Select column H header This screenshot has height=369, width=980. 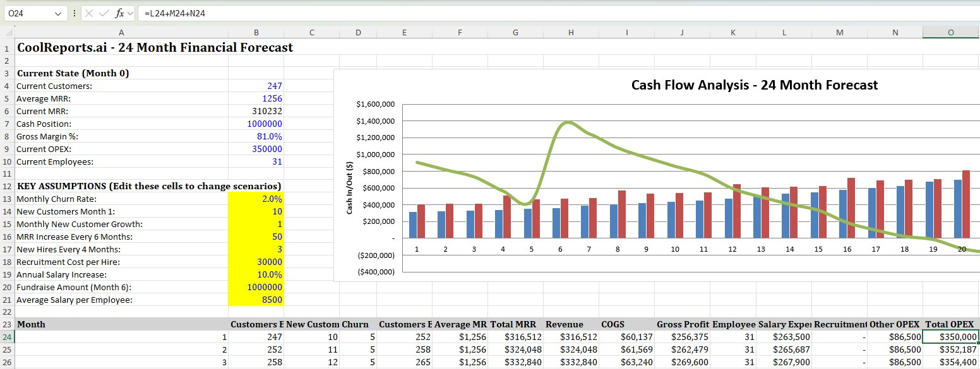[571, 33]
